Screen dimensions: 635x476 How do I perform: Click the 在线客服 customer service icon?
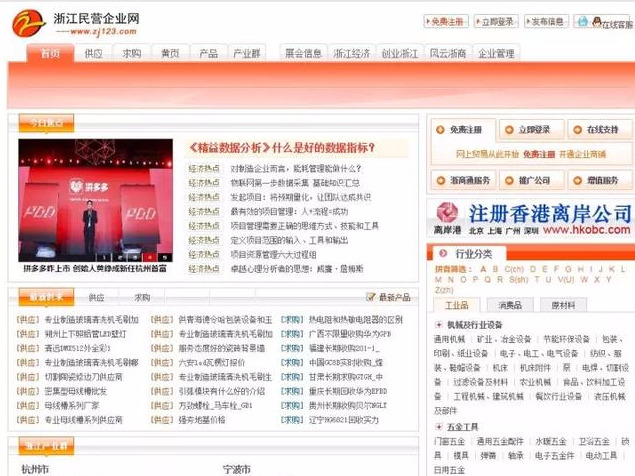click(x=612, y=22)
